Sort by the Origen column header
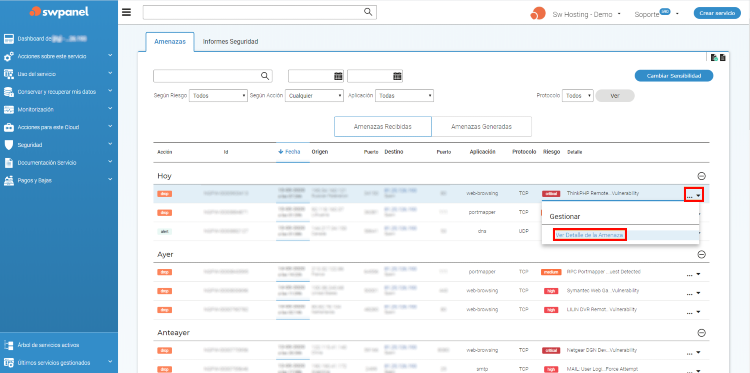Screen dimensions: 750x373 pos(320,152)
